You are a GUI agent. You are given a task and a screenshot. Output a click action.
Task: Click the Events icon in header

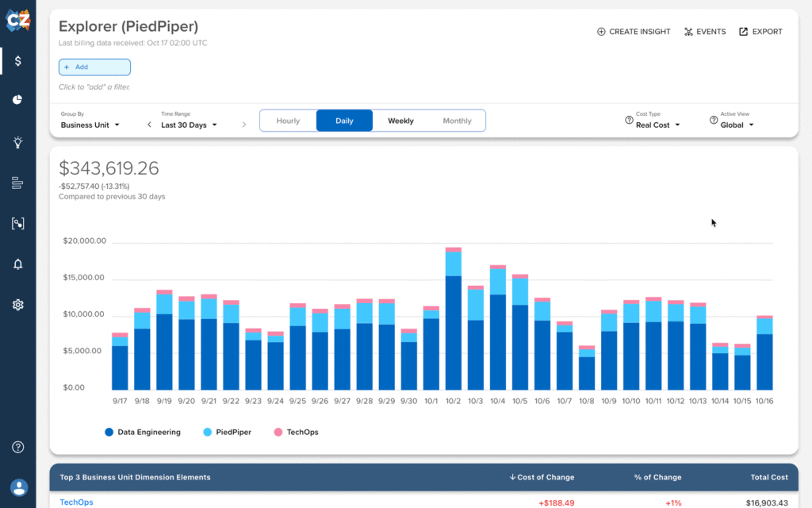[x=688, y=32]
